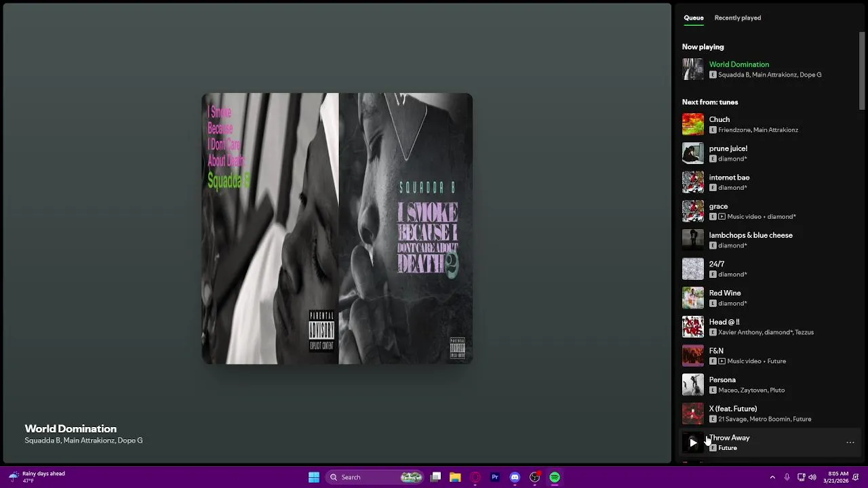868x488 pixels.
Task: Open Discord from the taskbar
Action: [x=515, y=477]
